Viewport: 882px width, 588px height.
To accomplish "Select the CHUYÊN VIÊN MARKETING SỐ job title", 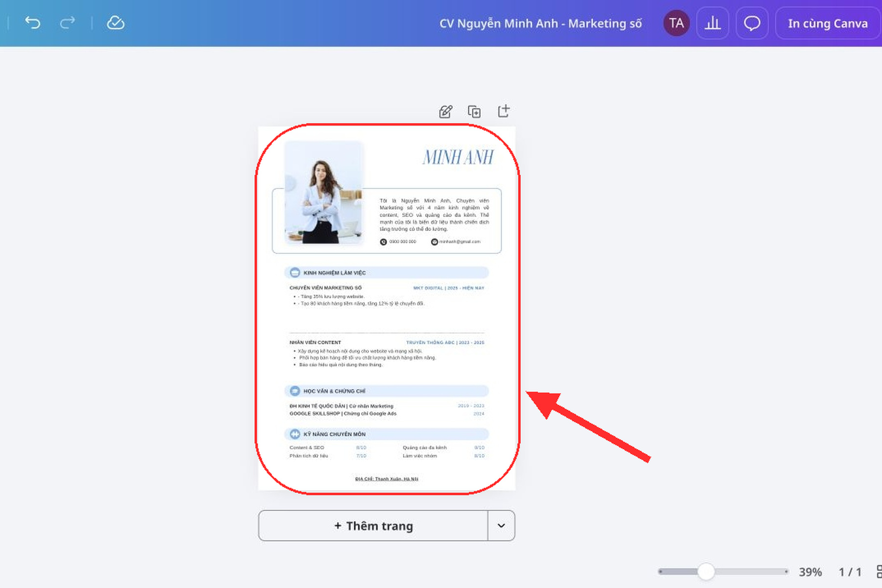I will coord(325,288).
